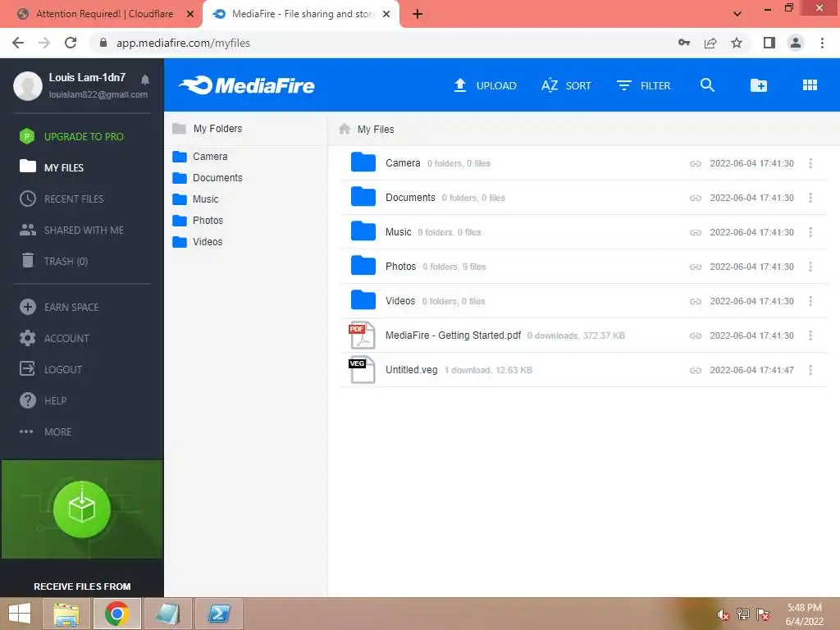The image size is (840, 630).
Task: Click share link icon for Photos folder
Action: tap(696, 267)
